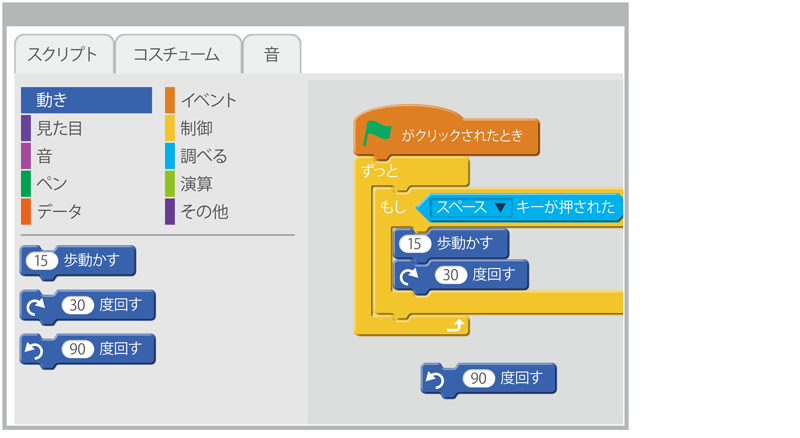The width and height of the screenshot is (800, 438).
Task: Click the palette 15 歩動かす block
Action: [x=78, y=262]
